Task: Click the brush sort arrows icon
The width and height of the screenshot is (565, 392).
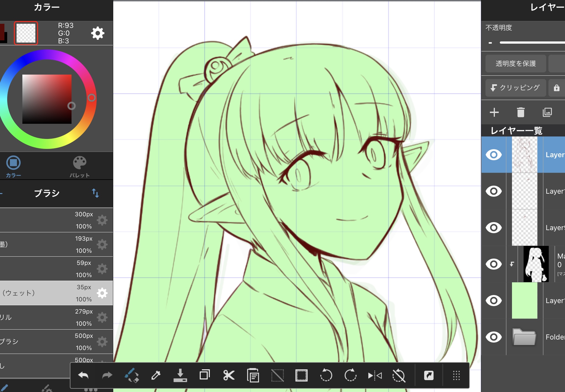Action: 95,193
